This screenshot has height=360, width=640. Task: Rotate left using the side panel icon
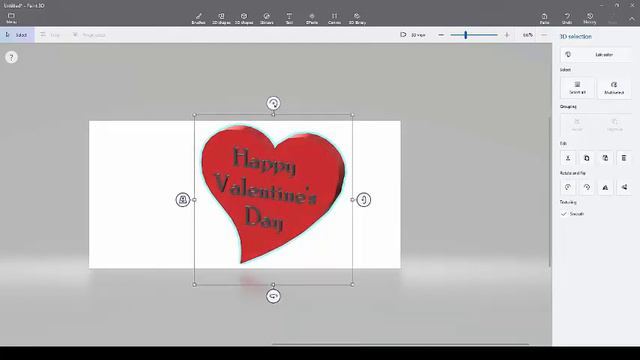[x=568, y=187]
